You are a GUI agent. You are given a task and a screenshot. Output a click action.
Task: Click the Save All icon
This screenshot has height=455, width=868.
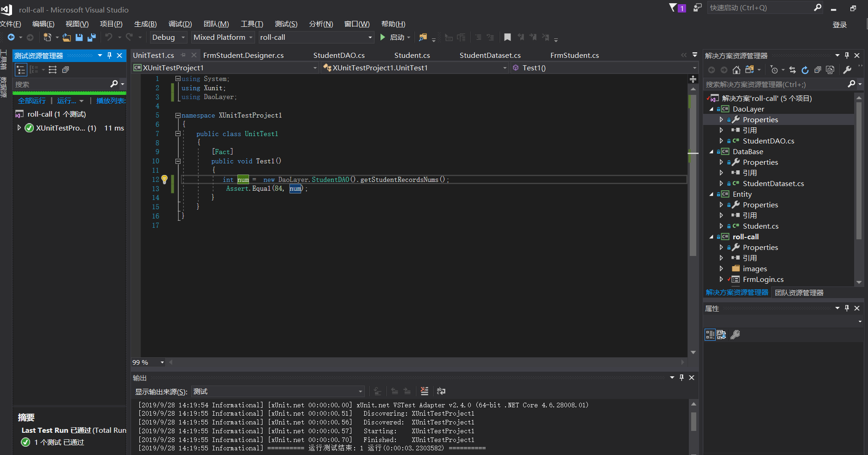(92, 37)
